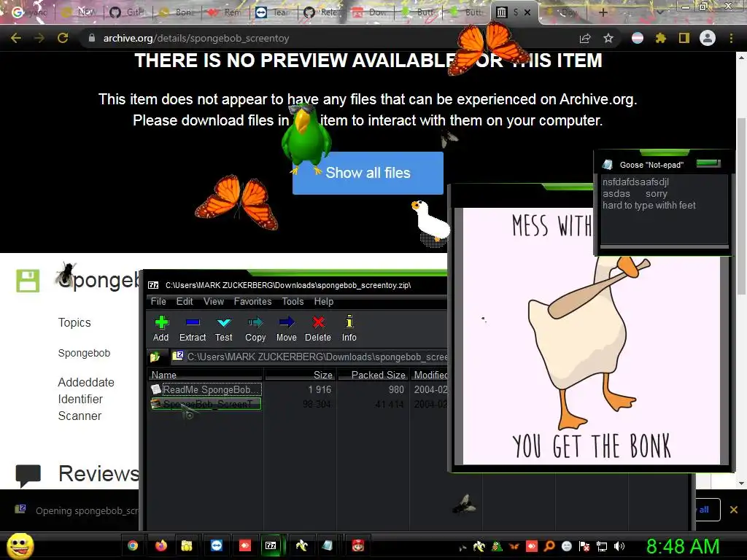Open the 7-Zip Tools menu
This screenshot has width=747, height=560.
pyautogui.click(x=293, y=301)
